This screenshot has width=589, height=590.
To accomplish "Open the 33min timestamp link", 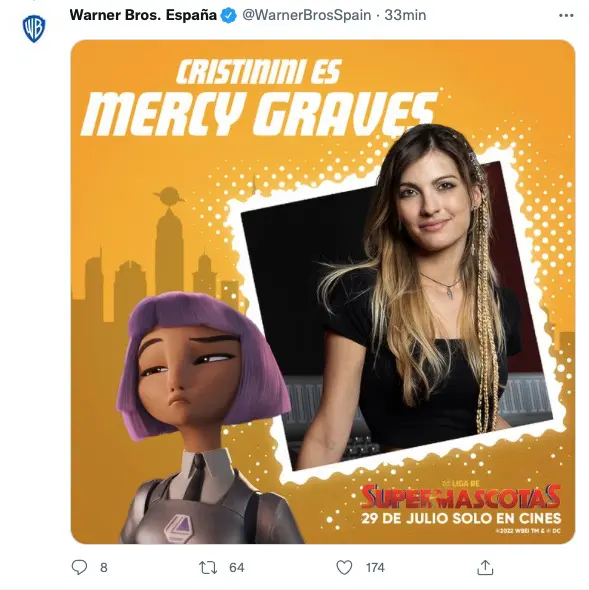I will (x=405, y=15).
